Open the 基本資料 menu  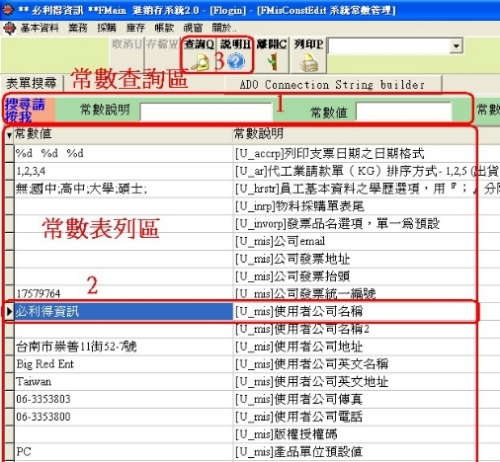(x=40, y=28)
